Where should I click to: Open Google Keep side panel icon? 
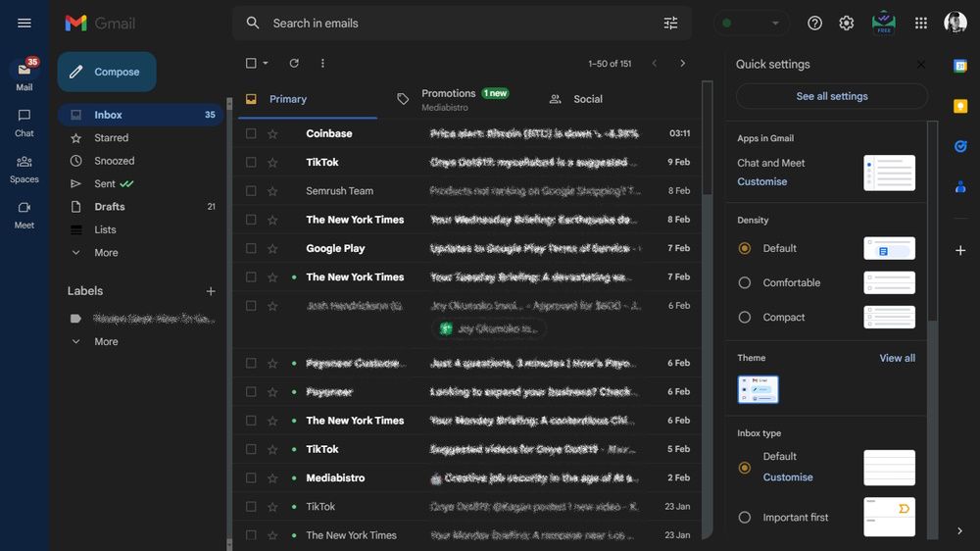(x=960, y=106)
